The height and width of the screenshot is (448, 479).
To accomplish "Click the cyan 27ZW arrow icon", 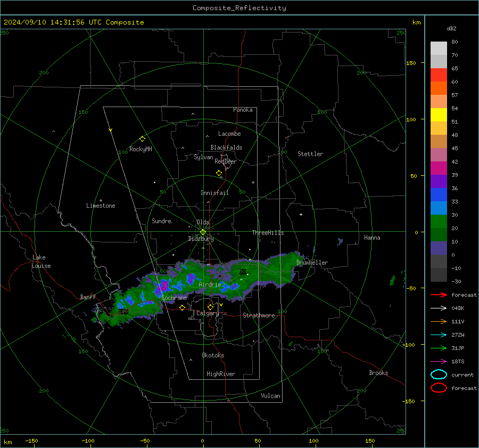I will pyautogui.click(x=439, y=335).
